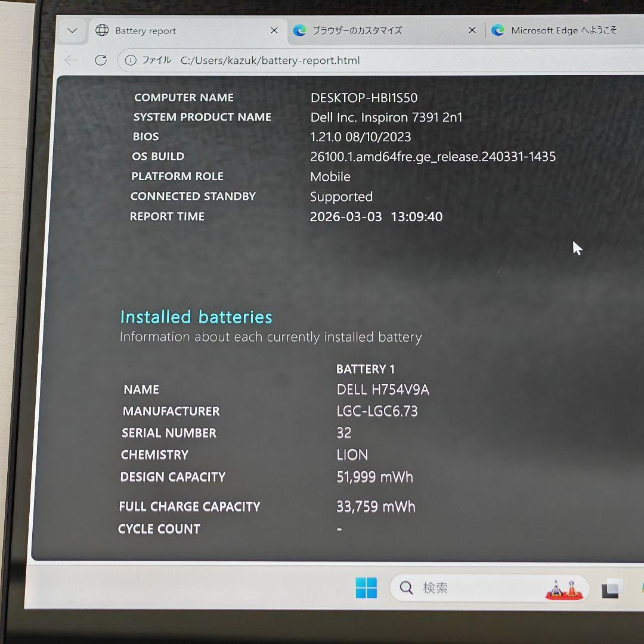Select platform role value 'Mobile'
The height and width of the screenshot is (644, 644).
coord(330,177)
